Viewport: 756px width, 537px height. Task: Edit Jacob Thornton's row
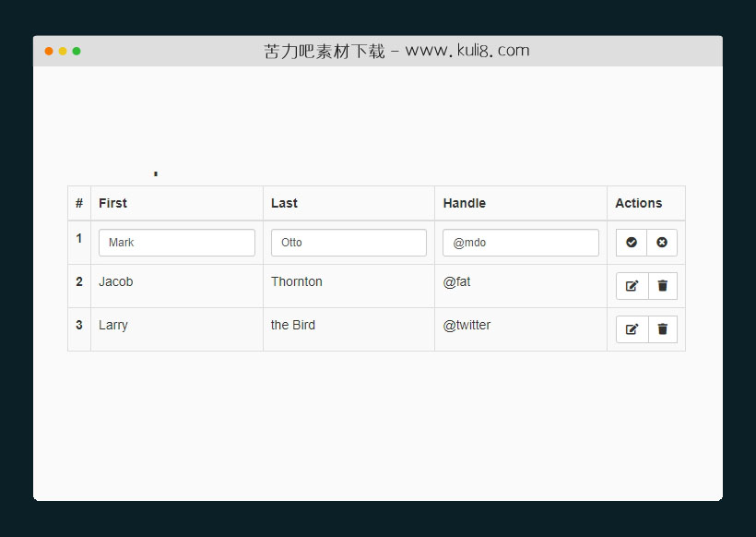tap(632, 286)
